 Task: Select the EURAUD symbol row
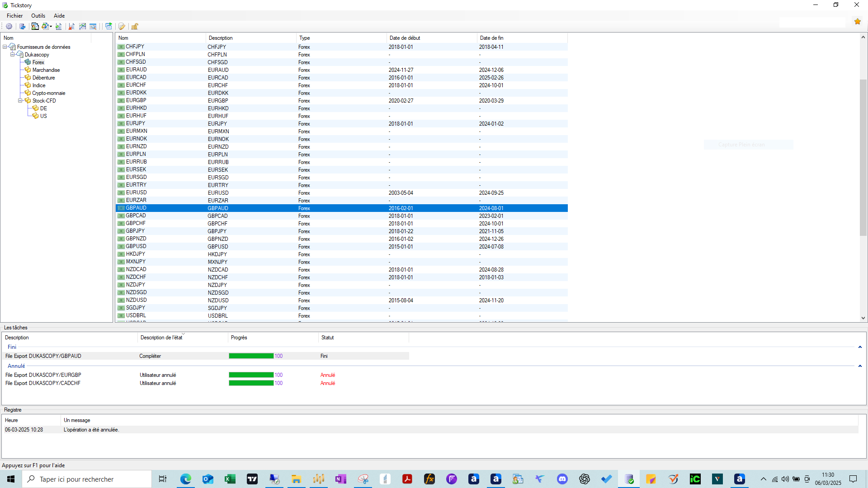point(342,70)
